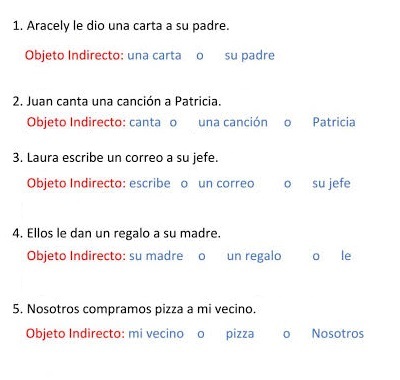Screen dimensions: 400x380
Task: Choose "canta" as the objeto indirecto
Action: coord(145,122)
